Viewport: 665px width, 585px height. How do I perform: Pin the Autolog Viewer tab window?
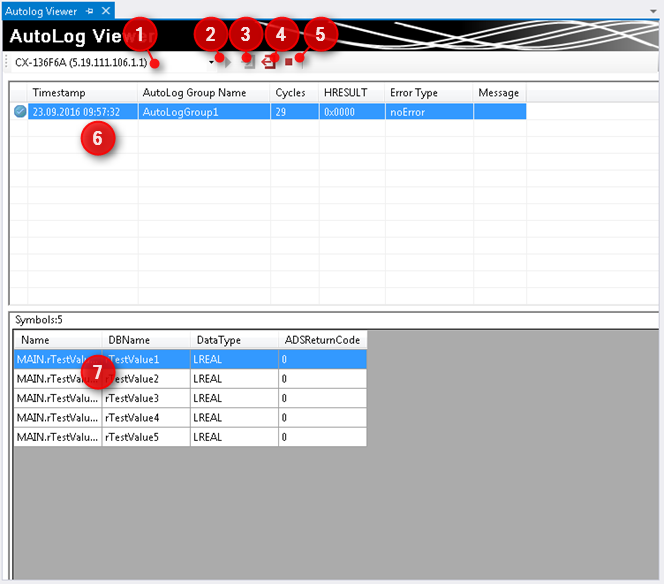coord(89,11)
